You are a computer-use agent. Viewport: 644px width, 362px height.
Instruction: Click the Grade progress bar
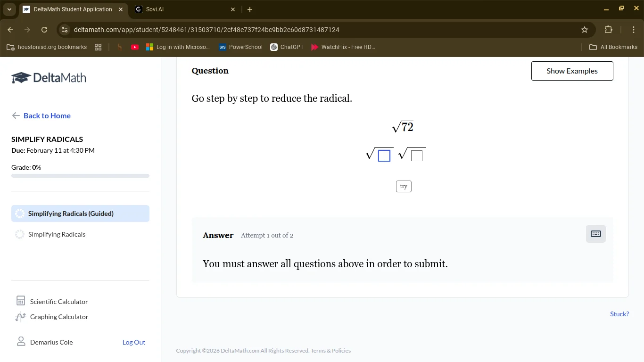click(80, 175)
